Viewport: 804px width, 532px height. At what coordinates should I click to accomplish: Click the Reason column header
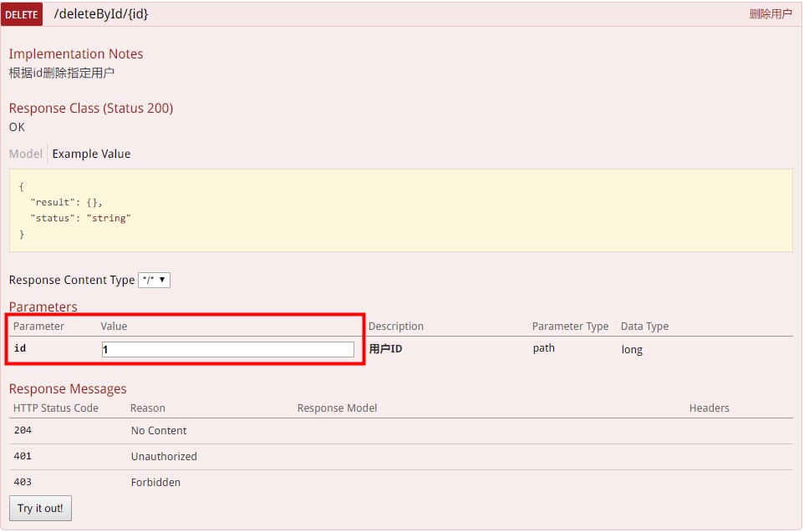pos(148,408)
